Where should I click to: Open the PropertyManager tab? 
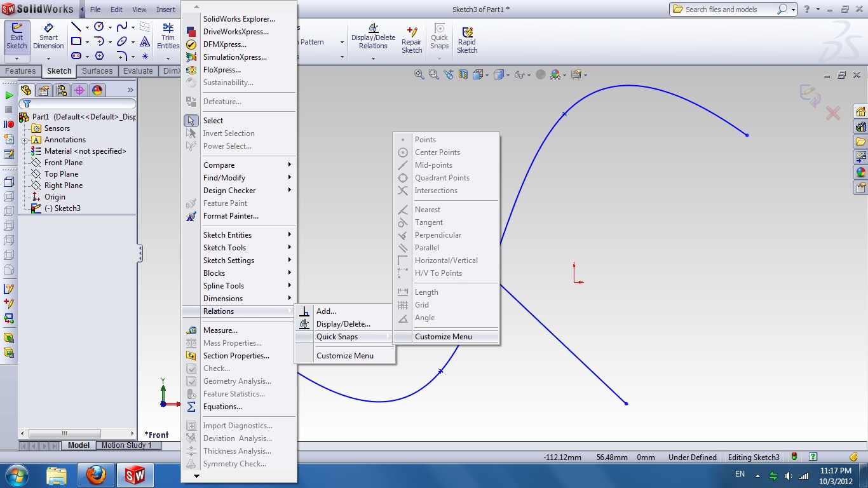click(44, 90)
